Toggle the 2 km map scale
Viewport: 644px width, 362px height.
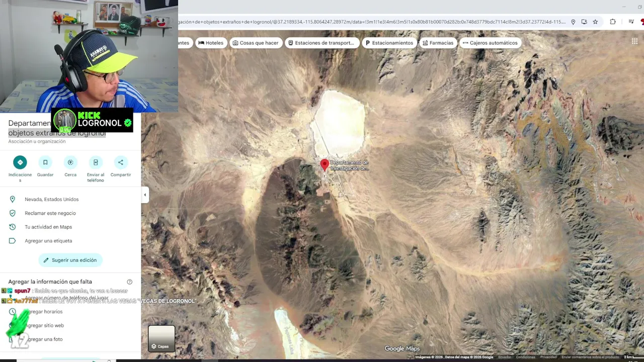pos(633,357)
